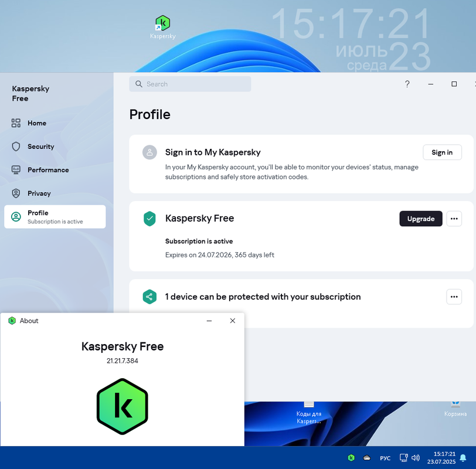This screenshot has height=469, width=476.
Task: Click the desktop clock widget time 15:17:21
Action: pyautogui.click(x=351, y=23)
